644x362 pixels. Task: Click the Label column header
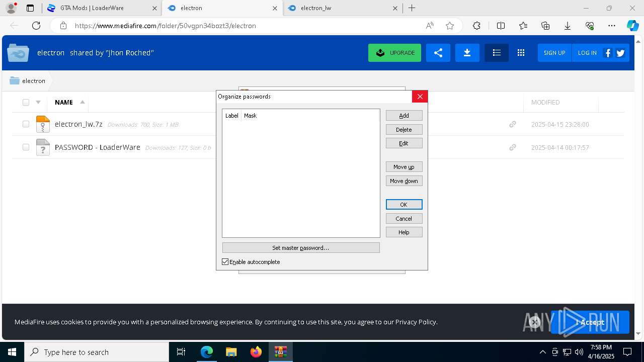(x=232, y=116)
